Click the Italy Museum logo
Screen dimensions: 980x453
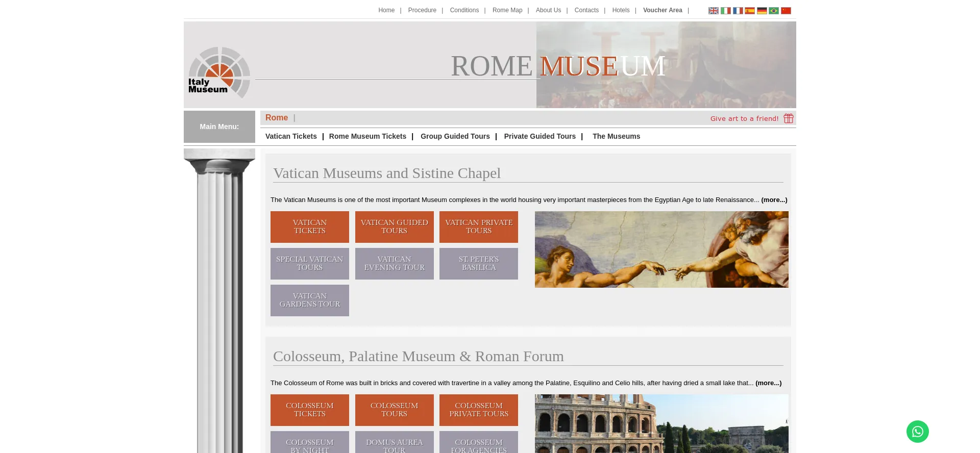coord(219,72)
